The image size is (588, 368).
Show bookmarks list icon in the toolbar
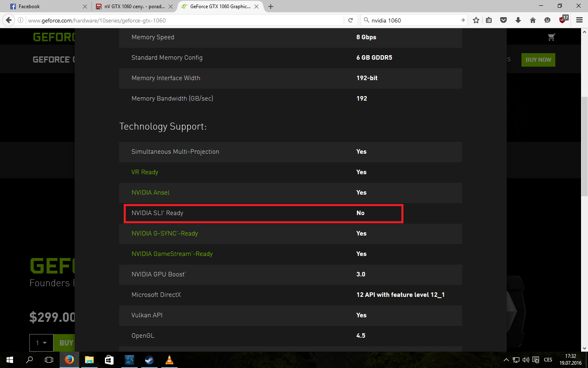point(489,20)
